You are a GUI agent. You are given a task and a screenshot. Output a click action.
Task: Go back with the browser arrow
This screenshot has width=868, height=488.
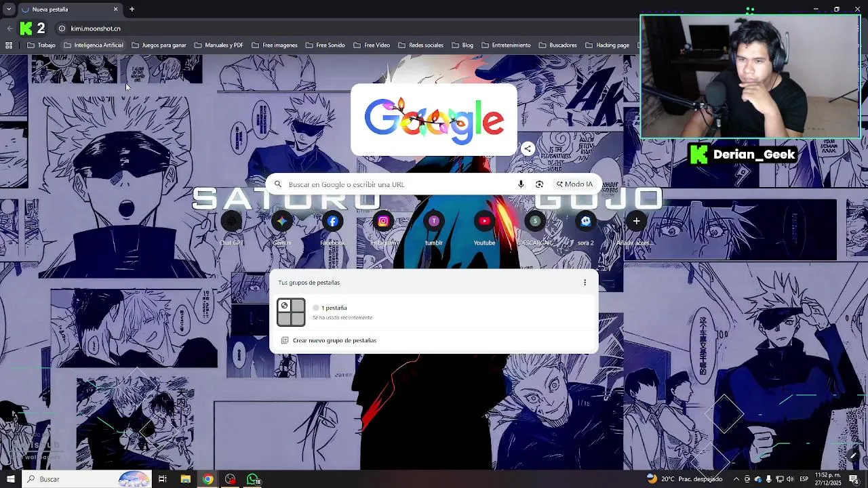9,28
